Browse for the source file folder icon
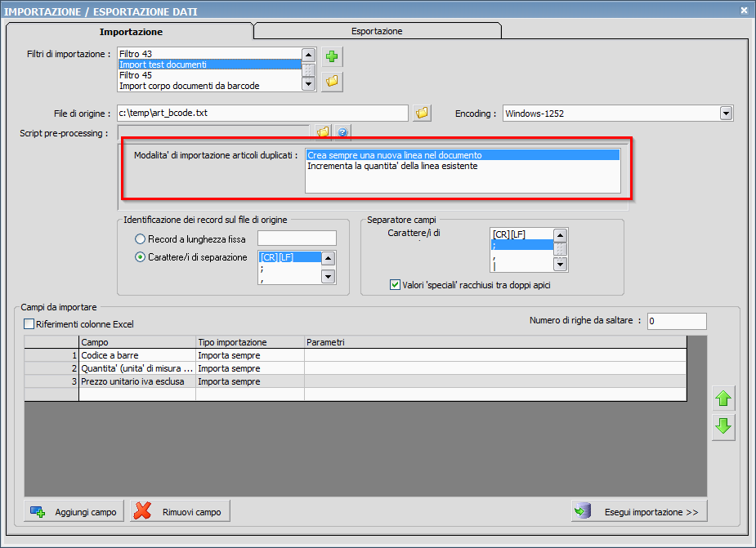Viewport: 756px width, 548px height. point(422,114)
